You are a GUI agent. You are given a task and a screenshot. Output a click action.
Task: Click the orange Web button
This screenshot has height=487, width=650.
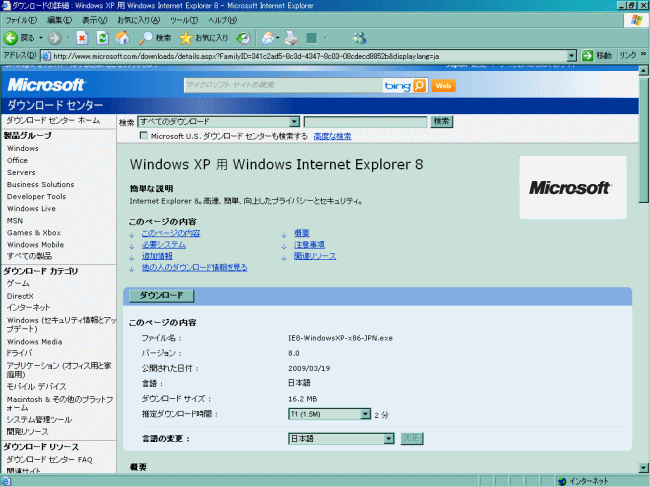[443, 86]
